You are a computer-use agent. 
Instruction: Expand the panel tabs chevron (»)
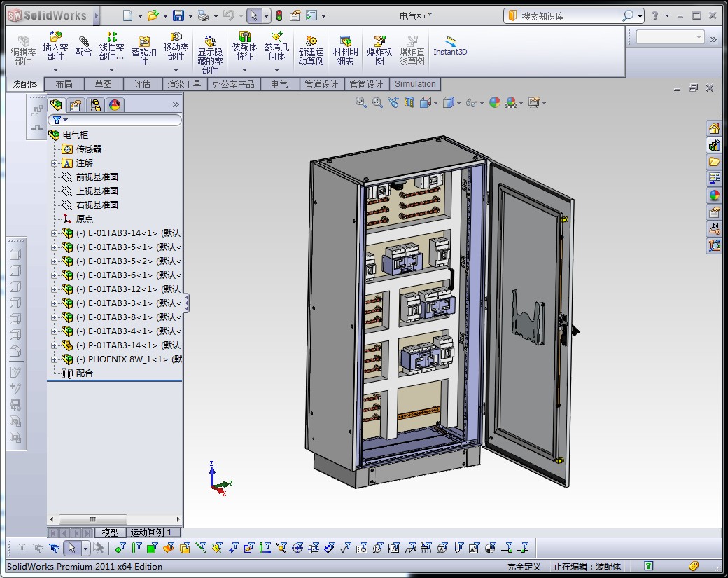point(176,105)
